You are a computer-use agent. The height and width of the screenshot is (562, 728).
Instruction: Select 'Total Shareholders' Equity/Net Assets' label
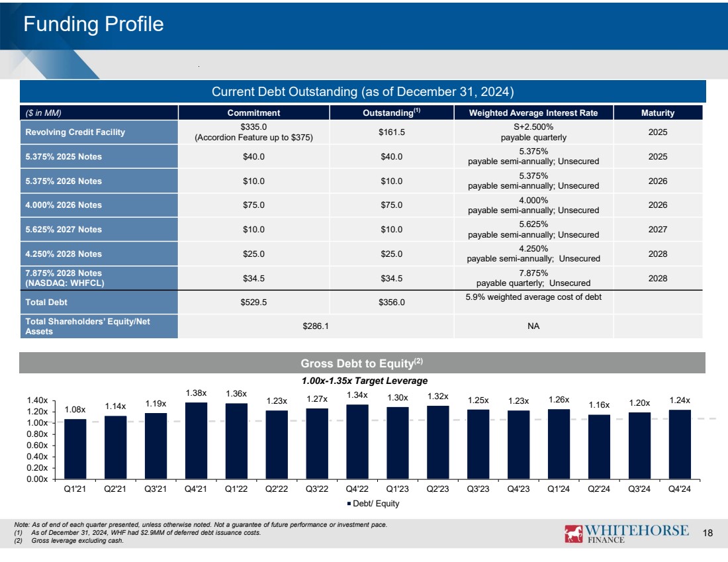click(x=87, y=326)
